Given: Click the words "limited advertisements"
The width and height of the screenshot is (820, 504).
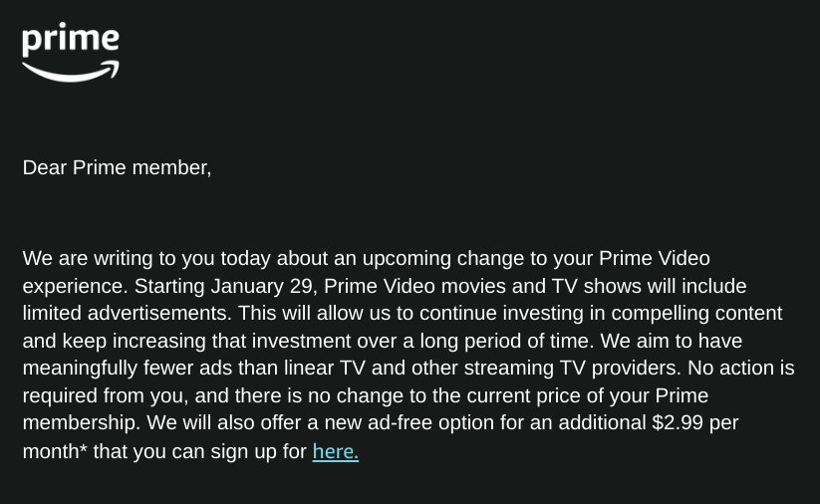Looking at the screenshot, I should point(127,313).
